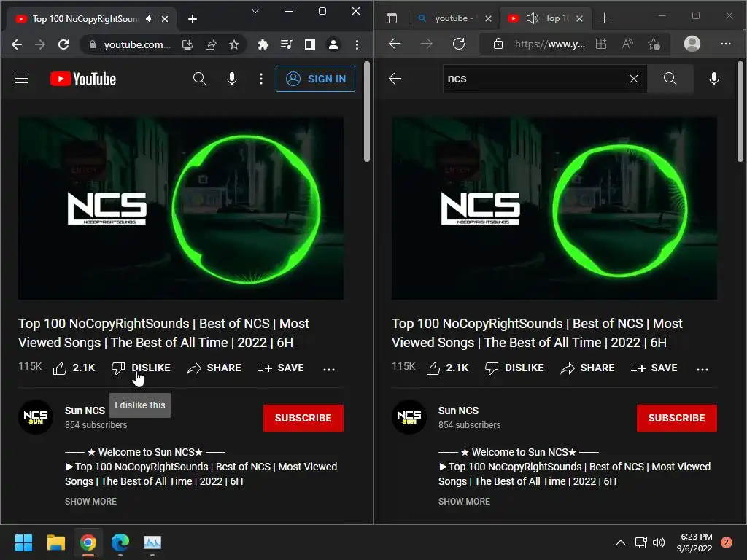Open Chrome extensions puzzle icon
This screenshot has height=560, width=747.
pyautogui.click(x=263, y=44)
